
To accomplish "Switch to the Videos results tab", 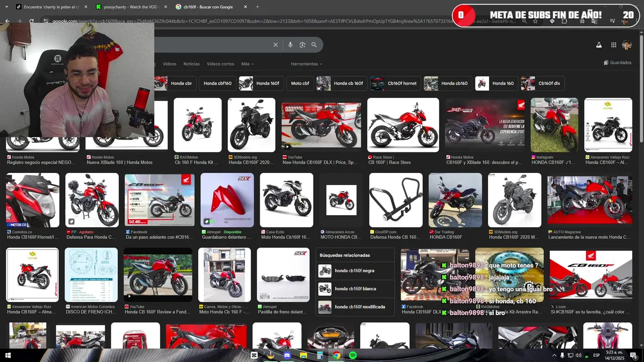I will tap(170, 64).
